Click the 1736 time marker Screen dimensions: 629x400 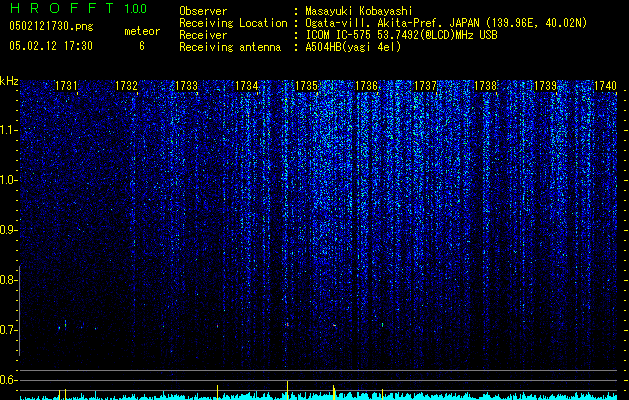point(367,86)
